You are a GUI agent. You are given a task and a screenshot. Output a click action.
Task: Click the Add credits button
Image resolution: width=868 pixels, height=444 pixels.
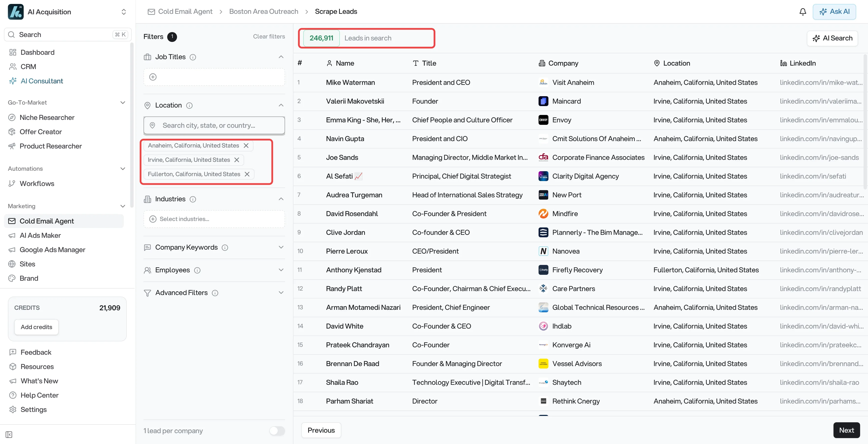click(36, 327)
